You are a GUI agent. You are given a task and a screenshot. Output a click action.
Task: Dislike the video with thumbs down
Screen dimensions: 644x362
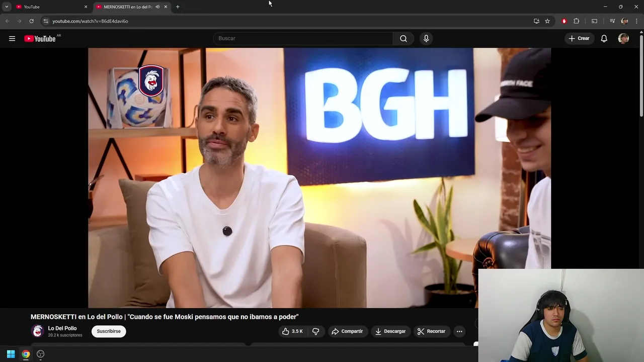pos(316,331)
